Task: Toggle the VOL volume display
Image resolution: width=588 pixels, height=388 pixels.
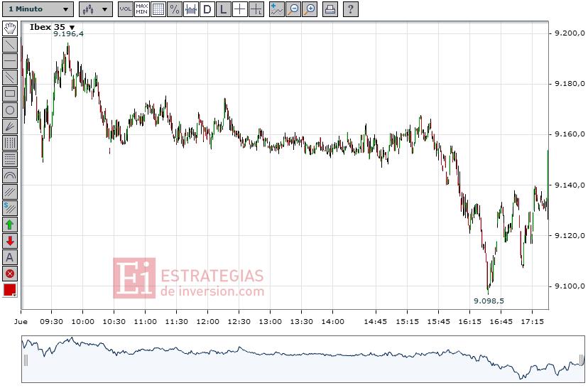Action: 126,9
